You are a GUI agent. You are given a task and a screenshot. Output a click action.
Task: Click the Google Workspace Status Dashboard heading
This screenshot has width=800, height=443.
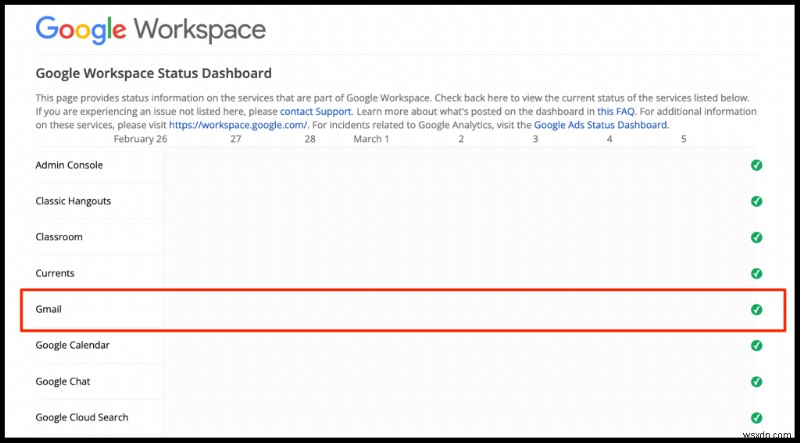pos(153,73)
